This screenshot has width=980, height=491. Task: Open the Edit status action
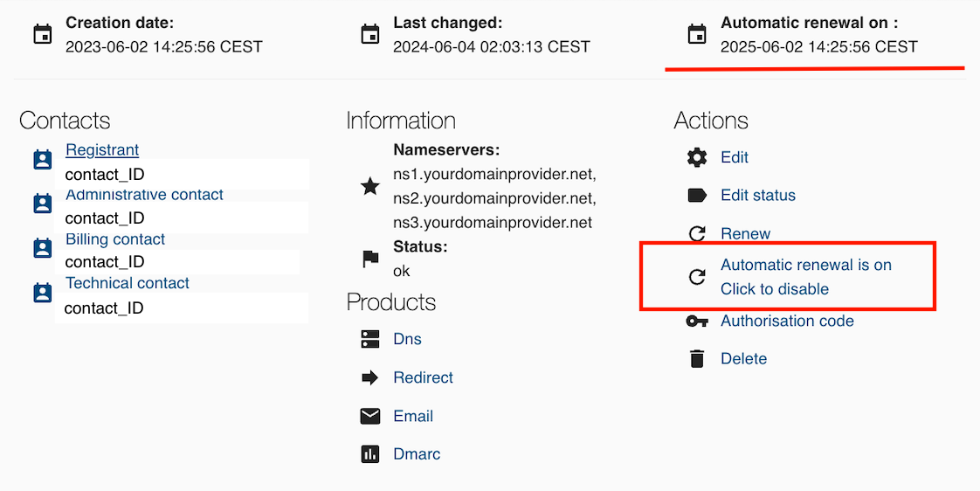click(x=758, y=195)
